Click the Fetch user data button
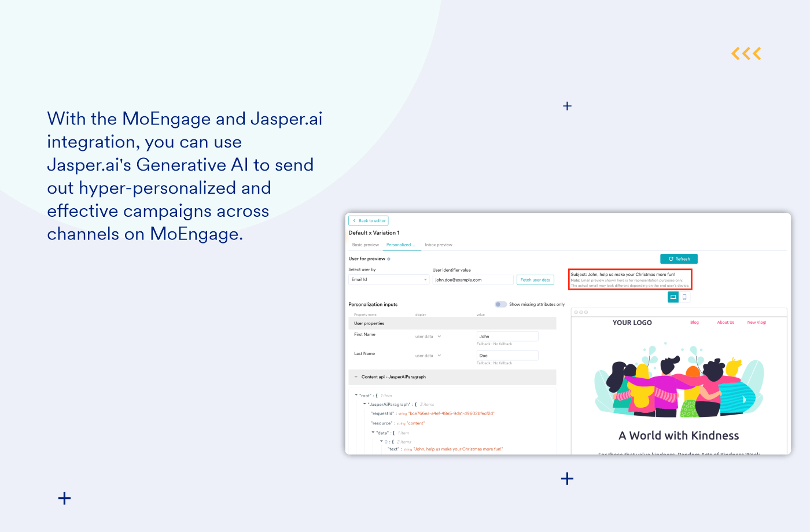 pyautogui.click(x=535, y=280)
